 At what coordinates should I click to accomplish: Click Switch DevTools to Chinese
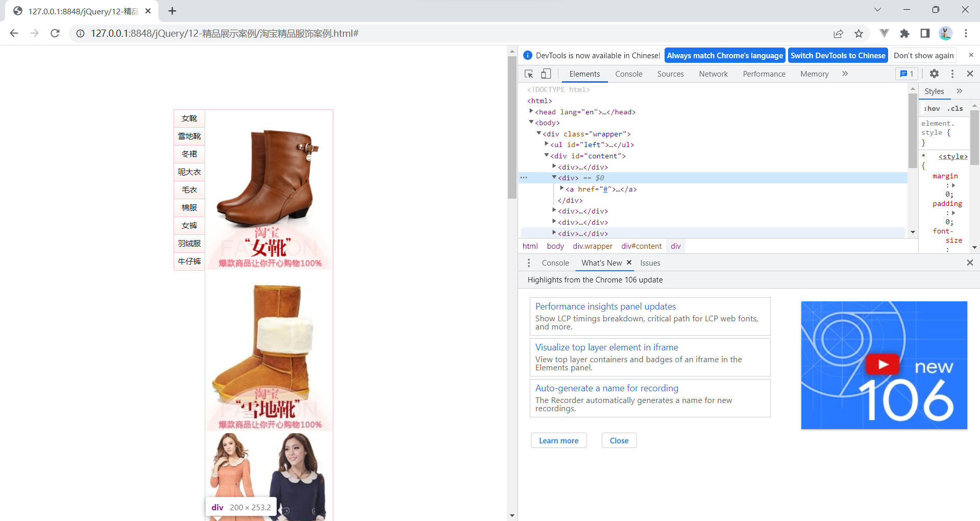[x=838, y=55]
